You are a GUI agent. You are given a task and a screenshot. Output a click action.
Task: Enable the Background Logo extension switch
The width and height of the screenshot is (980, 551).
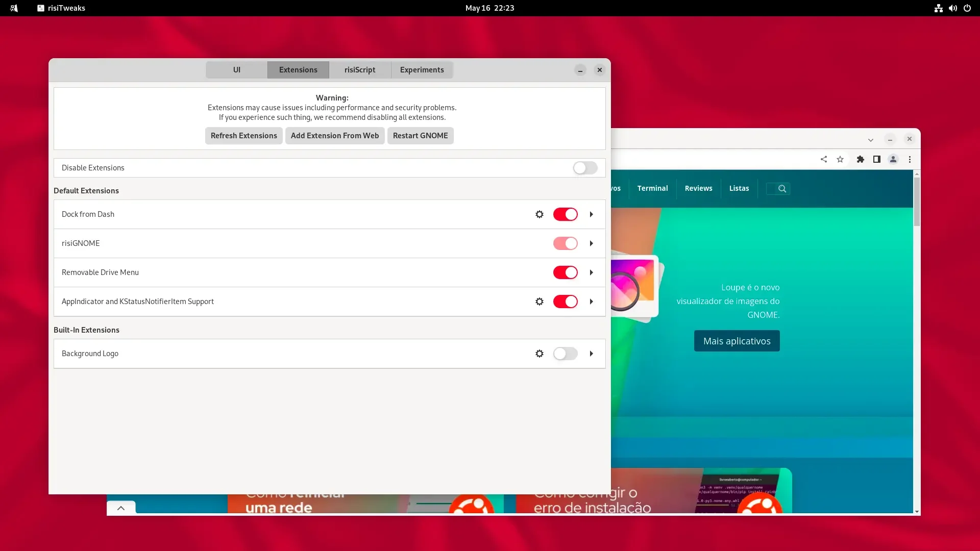click(x=566, y=354)
